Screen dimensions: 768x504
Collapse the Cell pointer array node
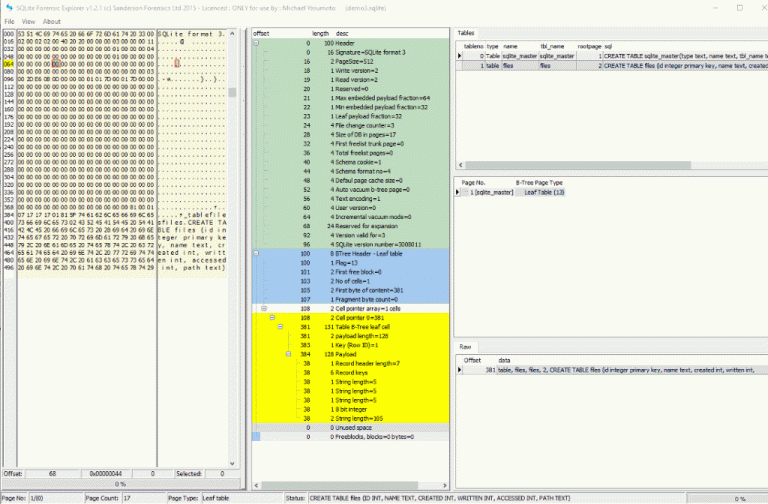click(264, 309)
